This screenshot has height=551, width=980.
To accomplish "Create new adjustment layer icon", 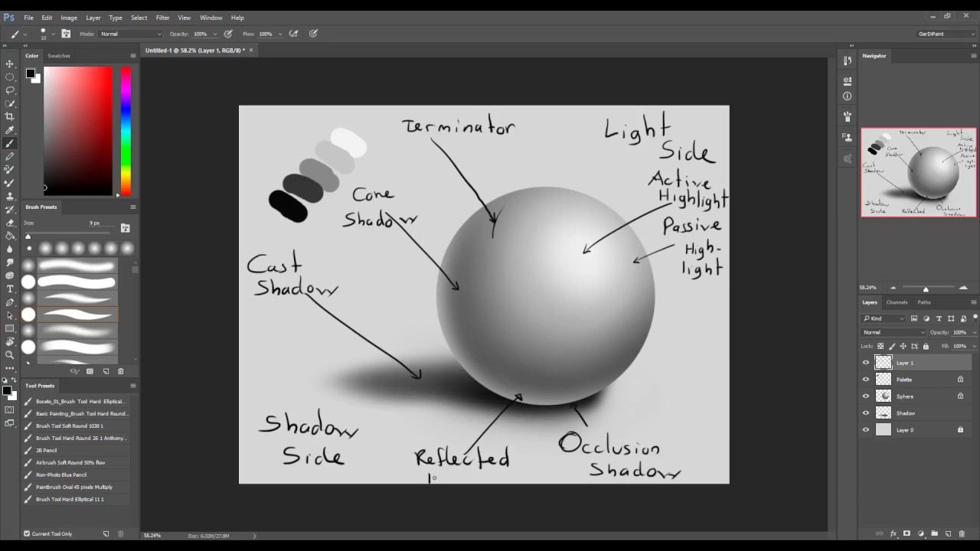I will coord(920,533).
